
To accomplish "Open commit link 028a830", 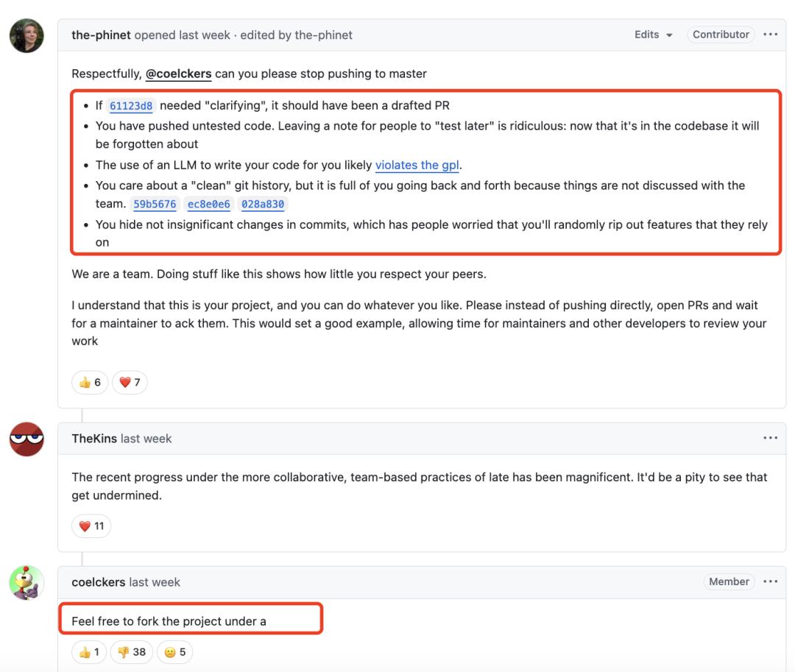I will (263, 205).
